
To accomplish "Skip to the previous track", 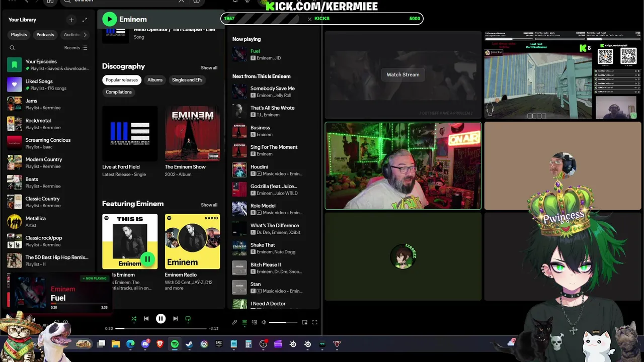I will point(146,319).
